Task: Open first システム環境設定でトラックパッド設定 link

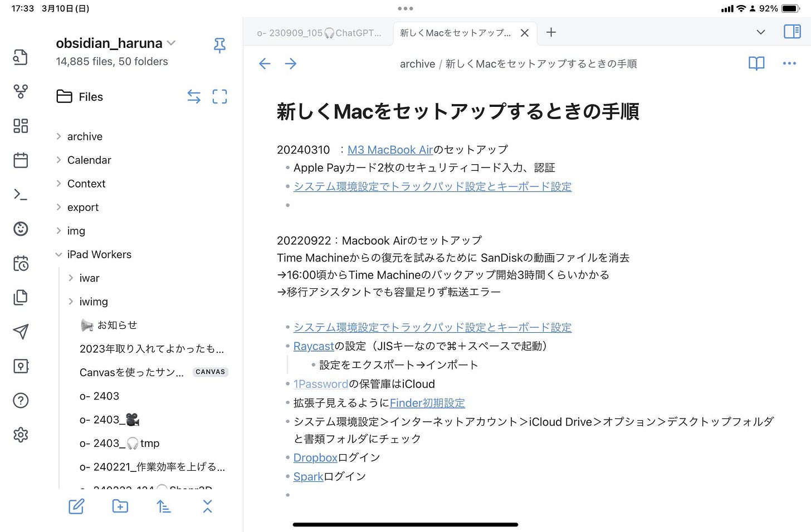Action: (432, 186)
